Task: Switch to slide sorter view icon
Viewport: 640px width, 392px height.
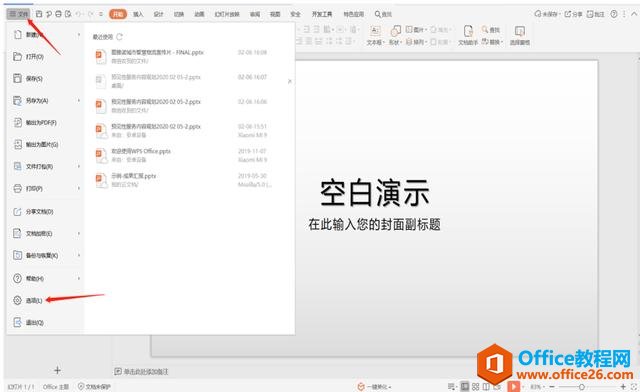Action: coord(476,386)
